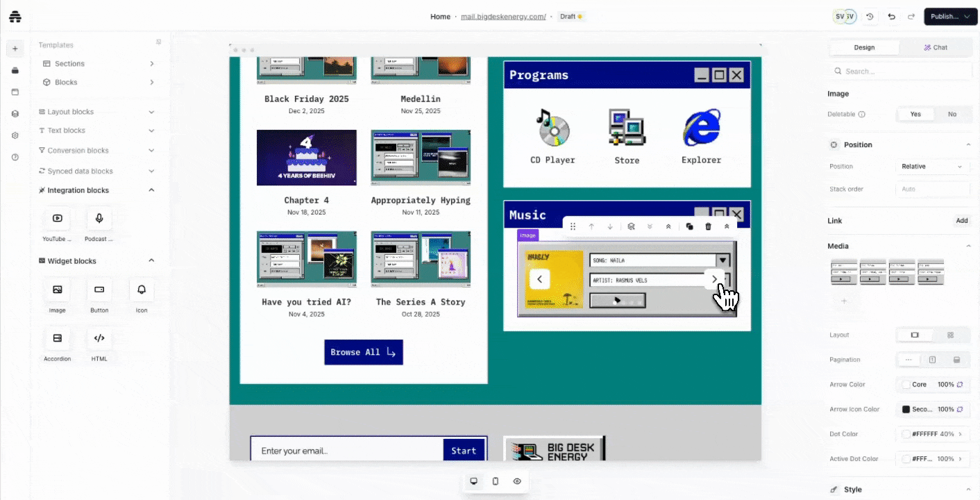Add an Accordion widget block
Viewport: 980px width, 500px height.
57,344
